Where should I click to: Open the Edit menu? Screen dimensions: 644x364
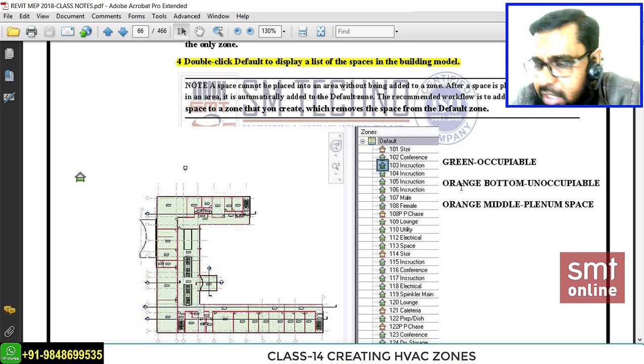point(24,16)
